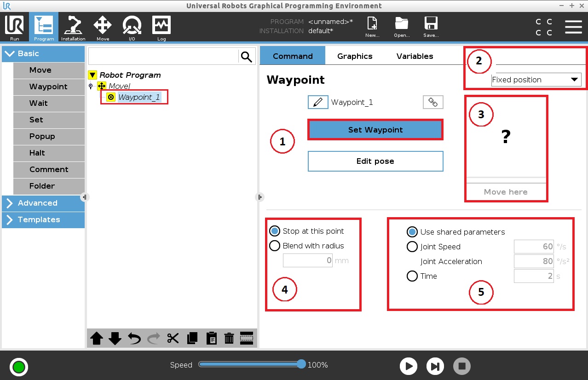Collapse the Robot Program tree root

(x=92, y=75)
